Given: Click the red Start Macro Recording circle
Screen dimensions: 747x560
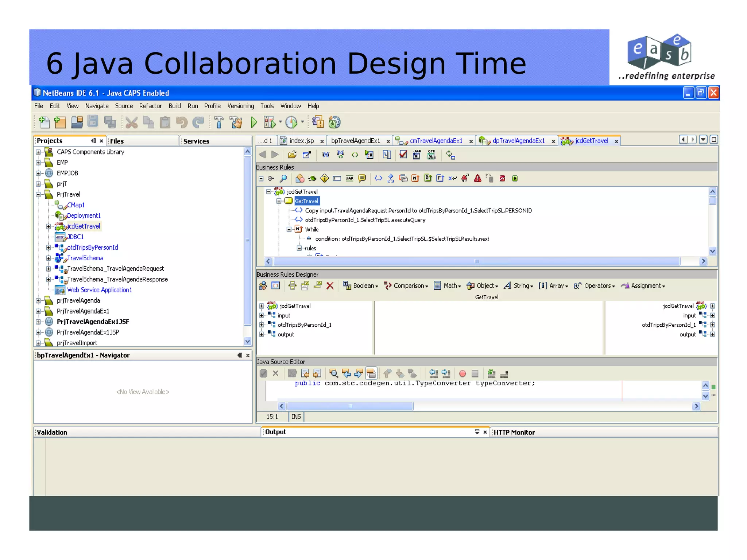Looking at the screenshot, I should 462,374.
